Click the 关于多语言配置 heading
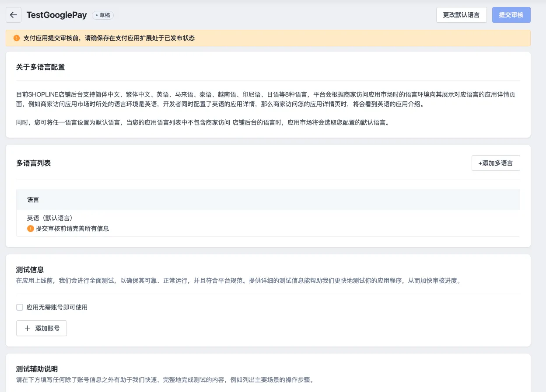 [41, 67]
